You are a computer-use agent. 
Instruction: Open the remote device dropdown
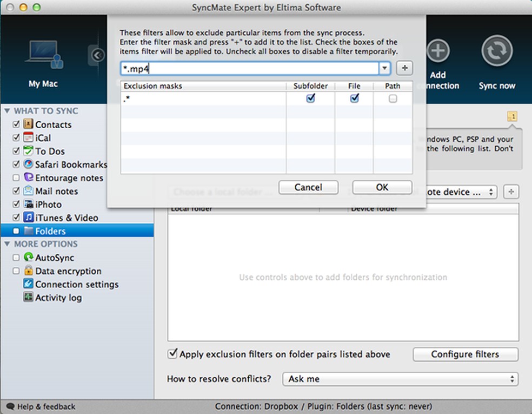coord(461,192)
